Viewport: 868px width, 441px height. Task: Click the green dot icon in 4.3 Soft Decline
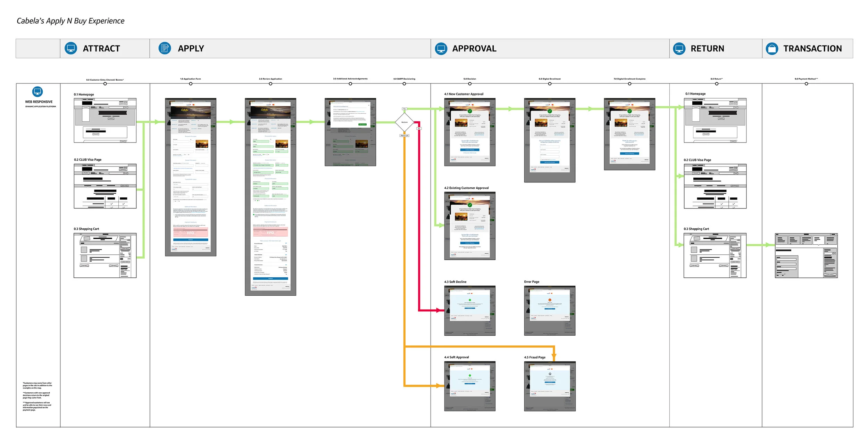point(470,300)
